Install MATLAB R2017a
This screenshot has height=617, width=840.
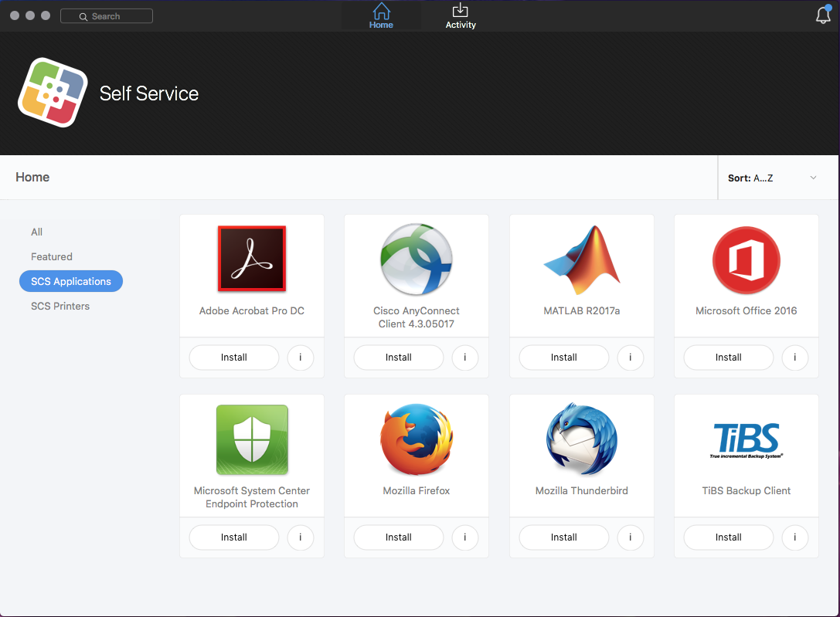tap(564, 358)
